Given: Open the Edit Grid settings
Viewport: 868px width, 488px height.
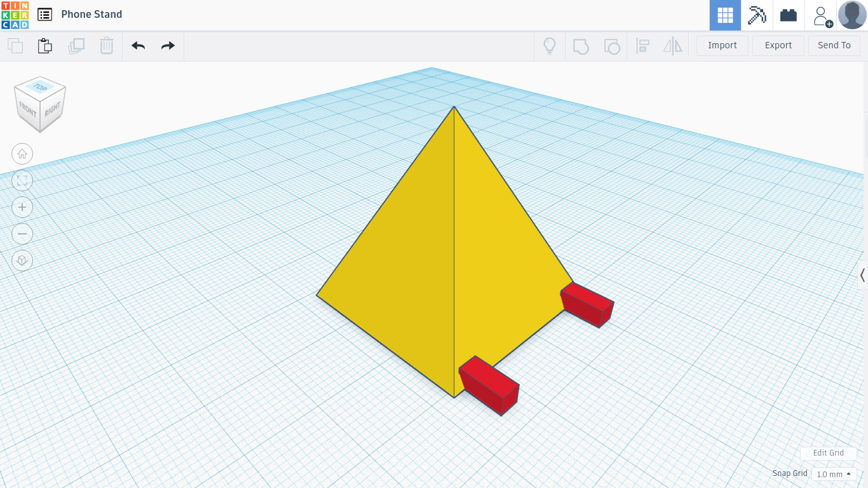Looking at the screenshot, I should coord(829,453).
